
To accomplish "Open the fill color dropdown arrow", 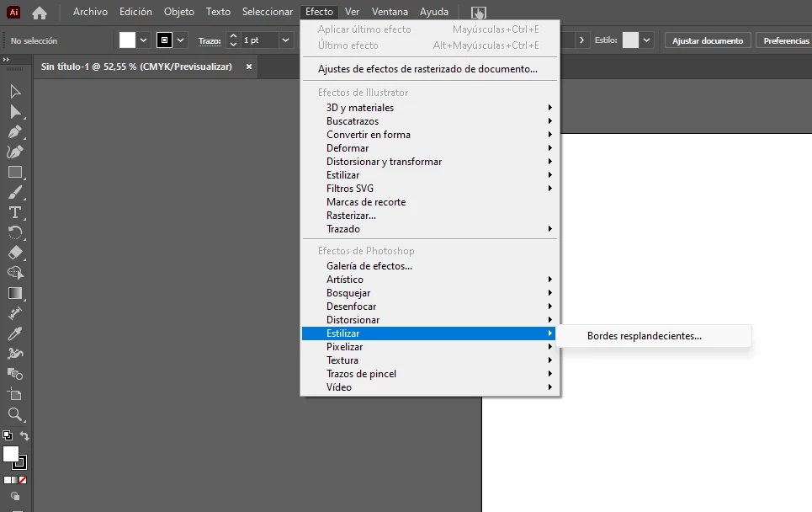I will (143, 40).
